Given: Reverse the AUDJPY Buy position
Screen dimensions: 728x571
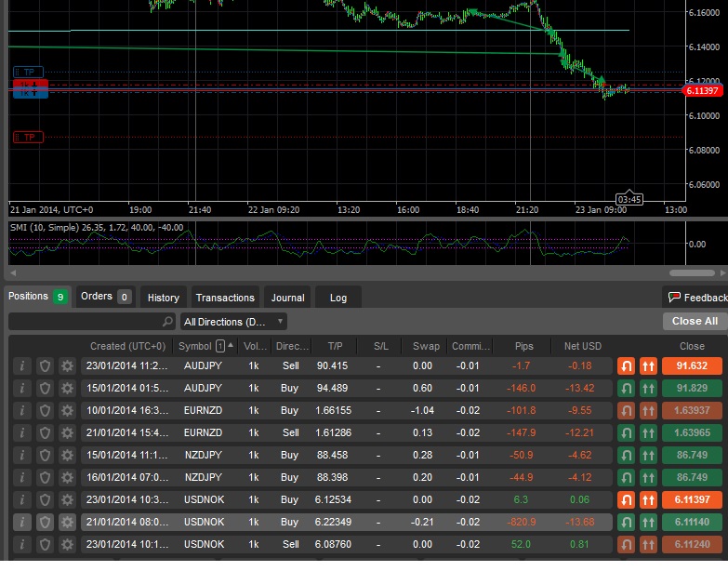Looking at the screenshot, I should tap(626, 388).
